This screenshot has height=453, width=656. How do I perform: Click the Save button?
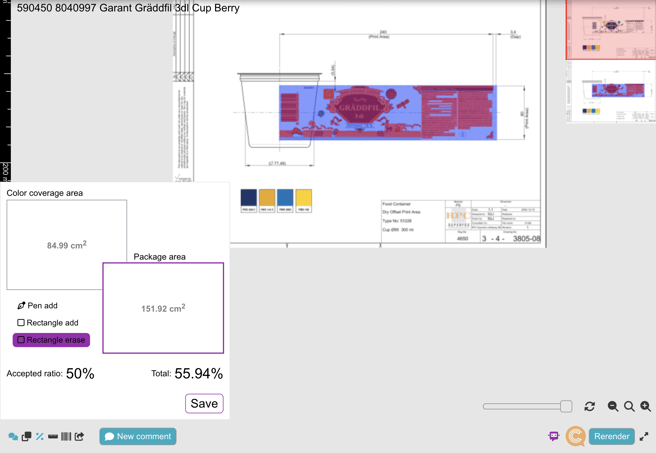(x=204, y=404)
